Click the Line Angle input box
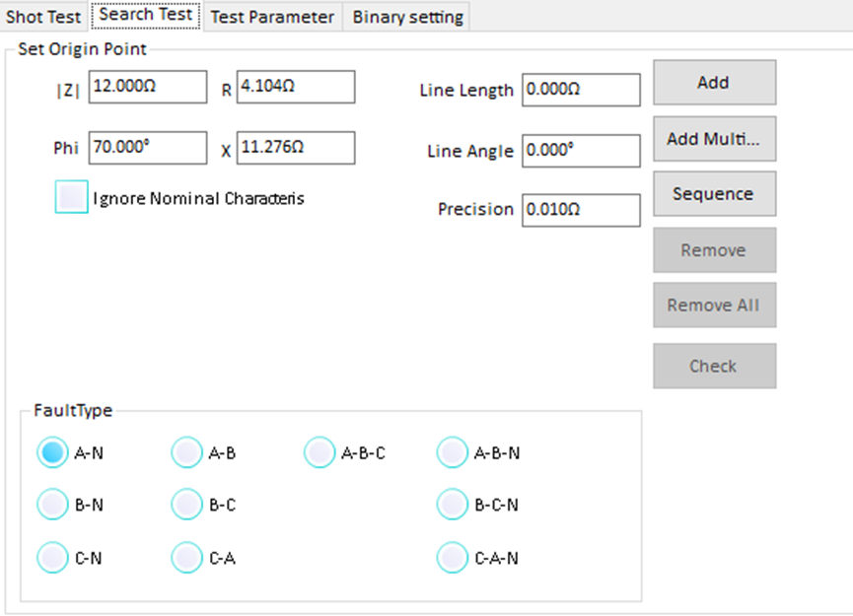 point(581,151)
